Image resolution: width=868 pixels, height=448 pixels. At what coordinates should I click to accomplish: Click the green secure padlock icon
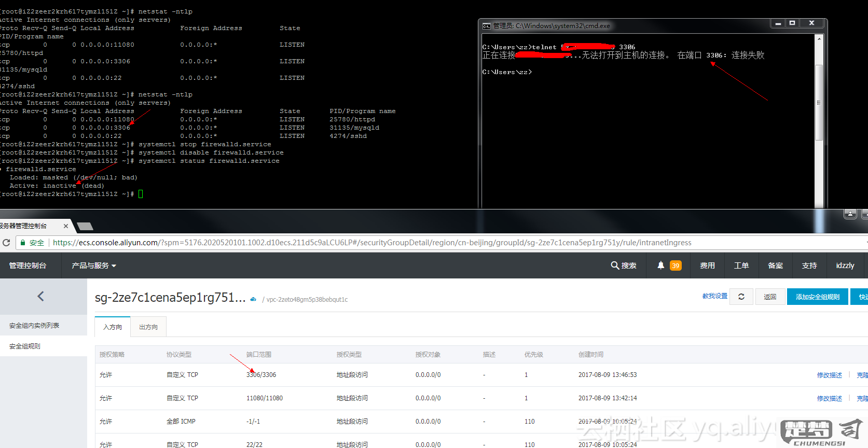(23, 243)
